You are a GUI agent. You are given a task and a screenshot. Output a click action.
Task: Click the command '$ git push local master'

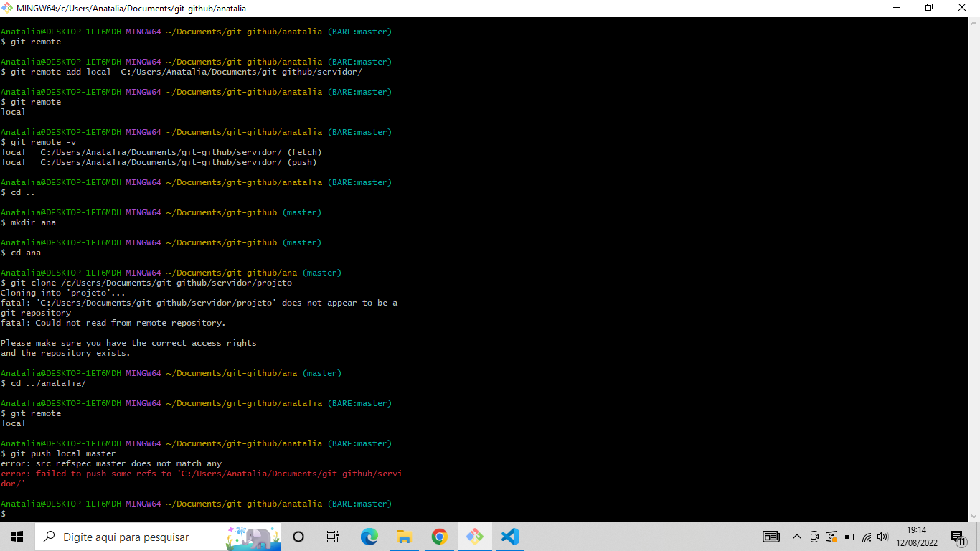click(x=58, y=453)
